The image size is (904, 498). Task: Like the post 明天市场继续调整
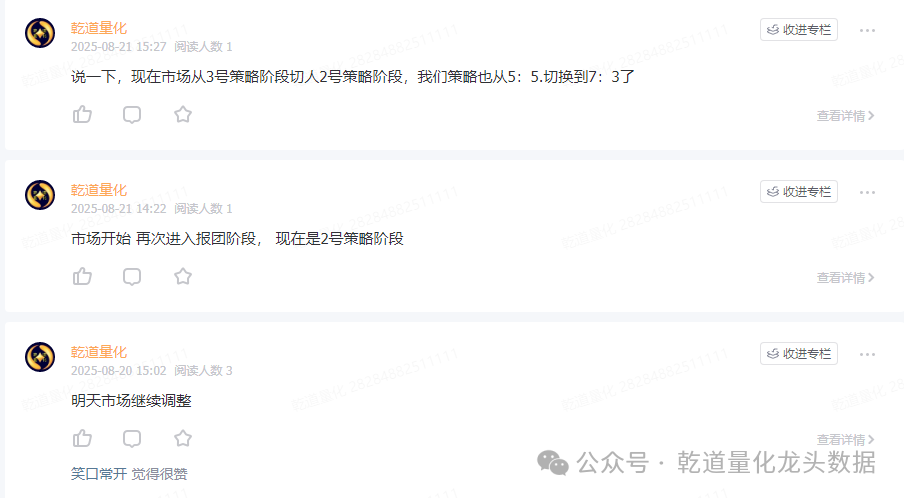(82, 438)
